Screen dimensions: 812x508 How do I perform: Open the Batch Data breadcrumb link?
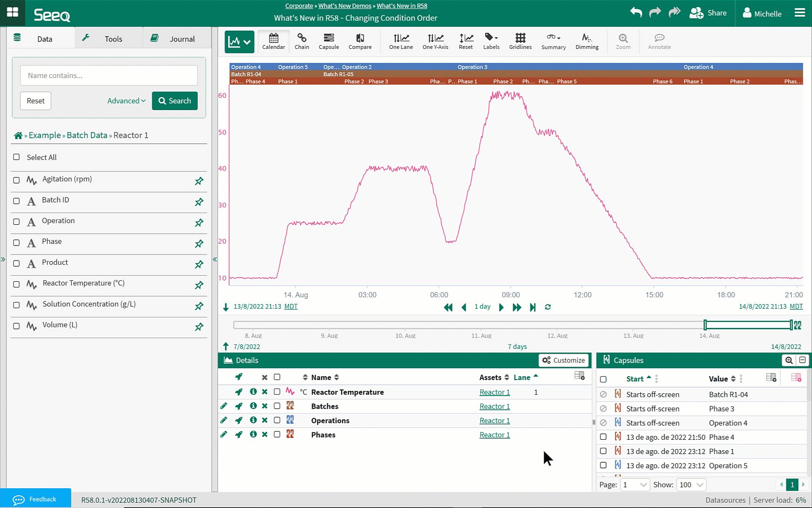pos(87,135)
